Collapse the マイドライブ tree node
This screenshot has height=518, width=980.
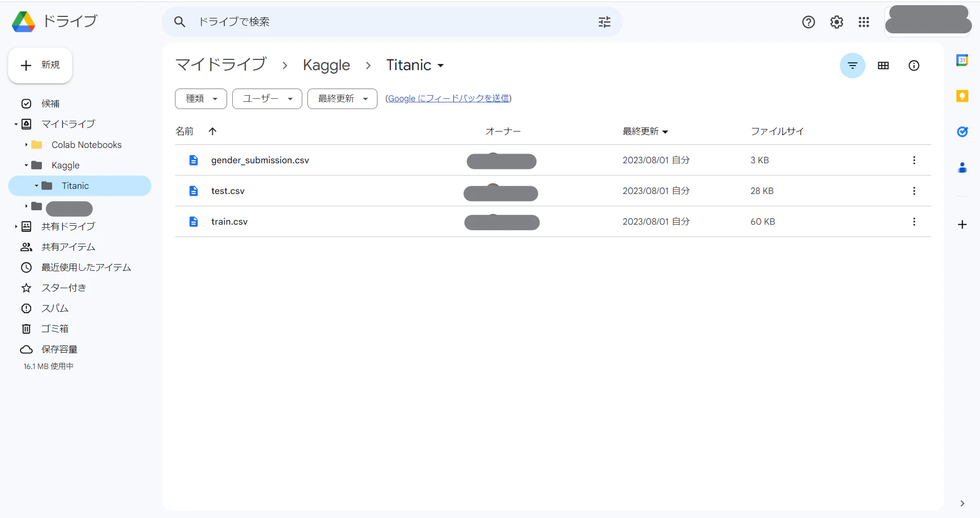pyautogui.click(x=16, y=124)
